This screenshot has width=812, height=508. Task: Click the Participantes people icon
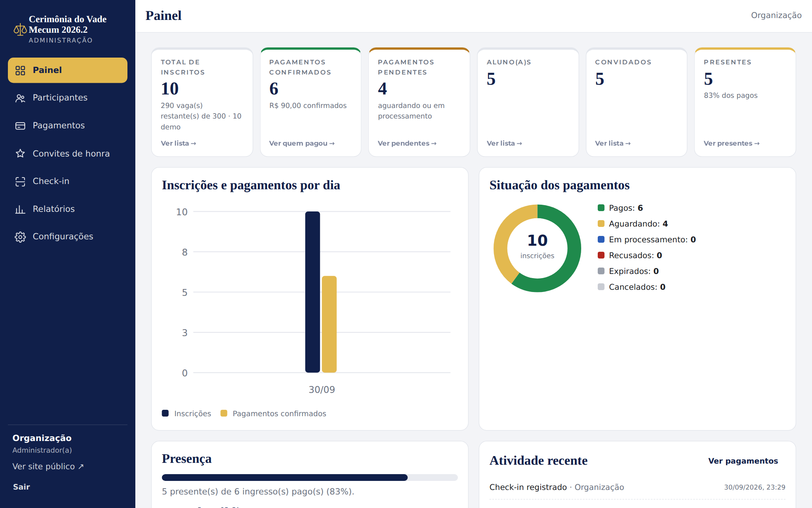[x=20, y=98]
